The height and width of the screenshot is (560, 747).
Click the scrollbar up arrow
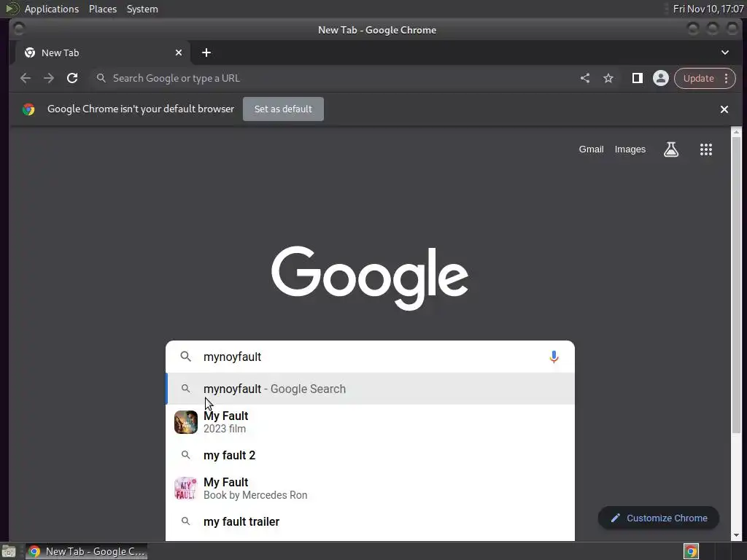737,132
